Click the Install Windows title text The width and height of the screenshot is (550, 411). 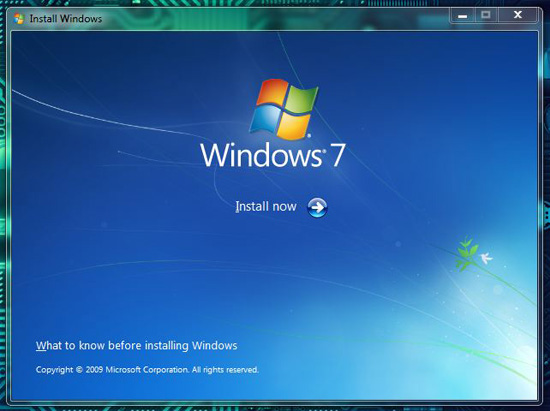tap(66, 18)
